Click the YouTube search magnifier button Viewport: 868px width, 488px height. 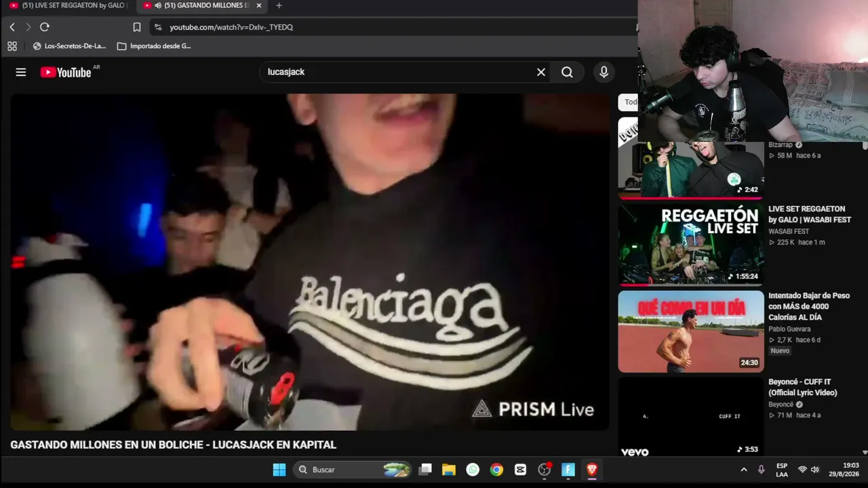tap(567, 72)
